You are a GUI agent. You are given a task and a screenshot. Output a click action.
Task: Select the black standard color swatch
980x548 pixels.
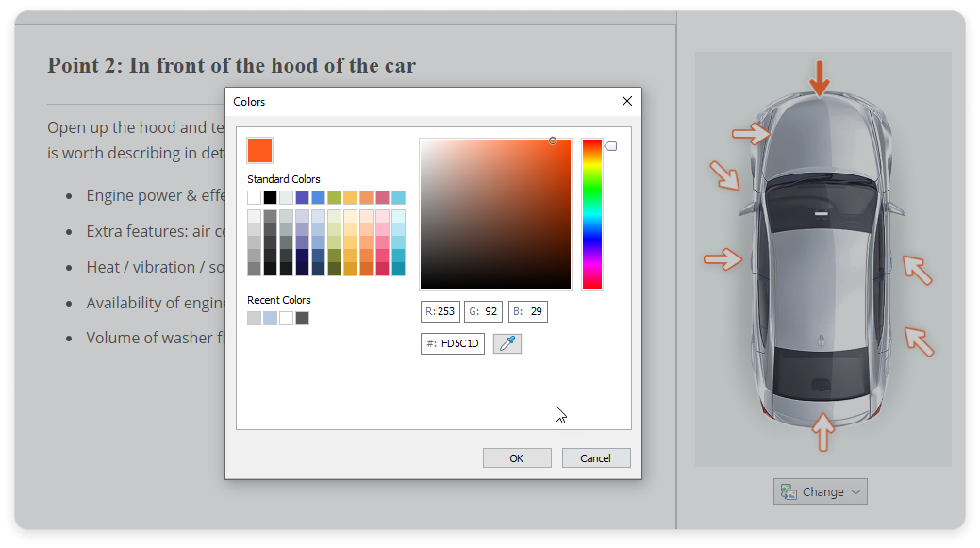pyautogui.click(x=271, y=197)
